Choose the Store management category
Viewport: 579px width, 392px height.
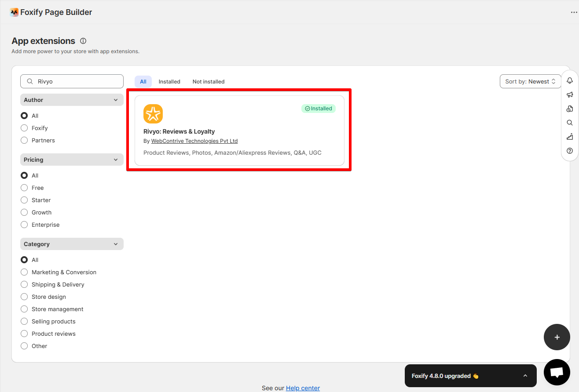[24, 309]
